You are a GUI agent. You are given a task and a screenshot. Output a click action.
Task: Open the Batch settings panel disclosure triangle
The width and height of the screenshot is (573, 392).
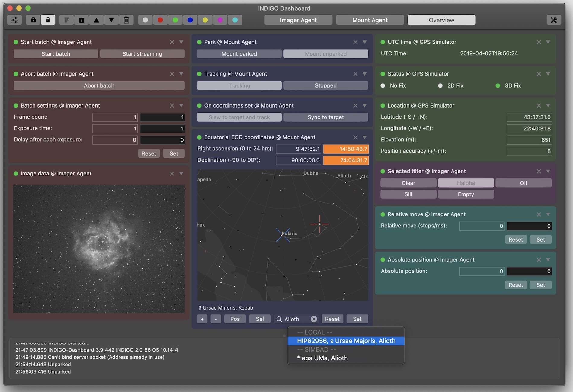pos(181,106)
